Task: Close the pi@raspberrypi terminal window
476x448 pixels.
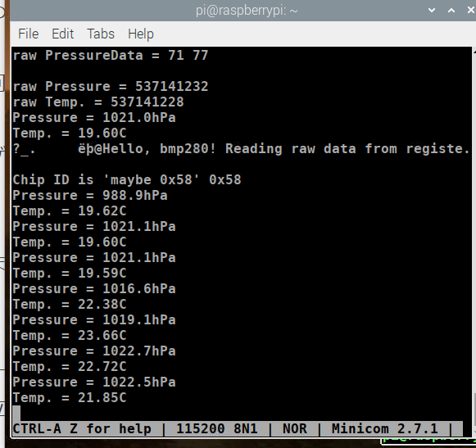Action: coord(471,11)
